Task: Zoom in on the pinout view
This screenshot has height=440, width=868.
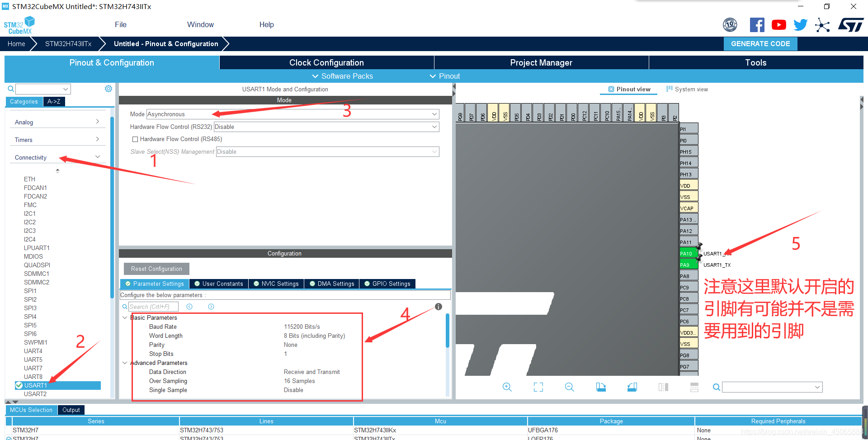Action: coord(507,387)
